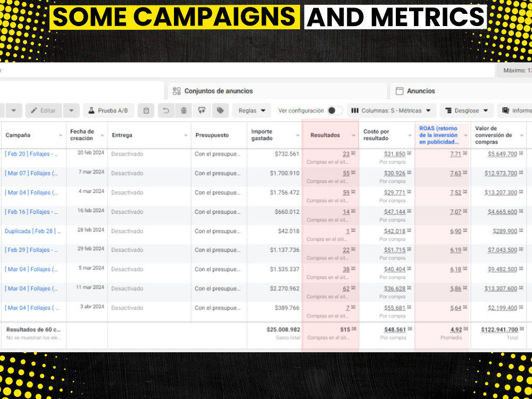Click the tag label icon
The height and width of the screenshot is (399, 532).
220,111
